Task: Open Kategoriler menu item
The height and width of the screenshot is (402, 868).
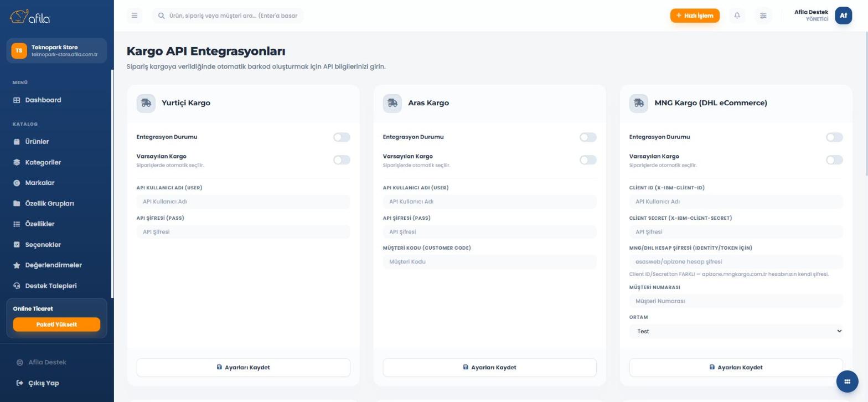Action: pyautogui.click(x=56, y=162)
